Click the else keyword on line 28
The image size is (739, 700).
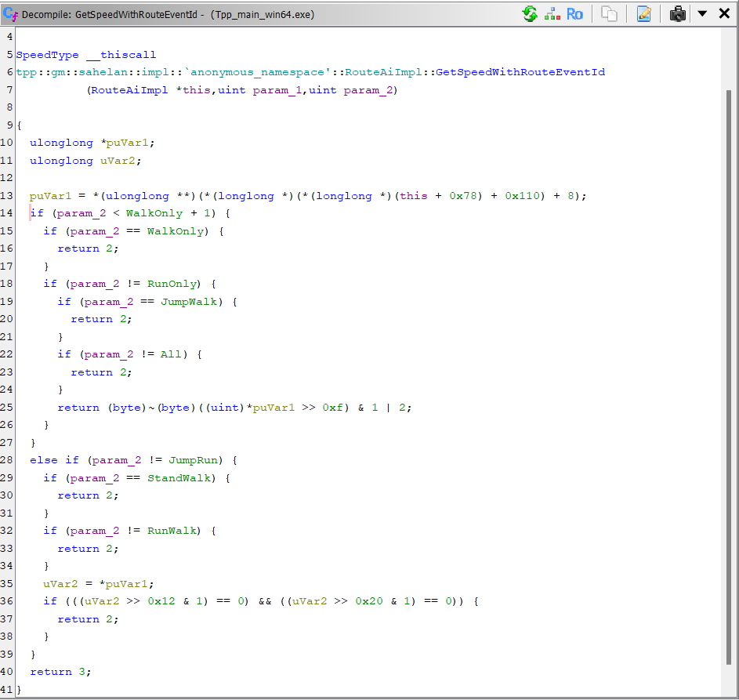click(x=44, y=460)
